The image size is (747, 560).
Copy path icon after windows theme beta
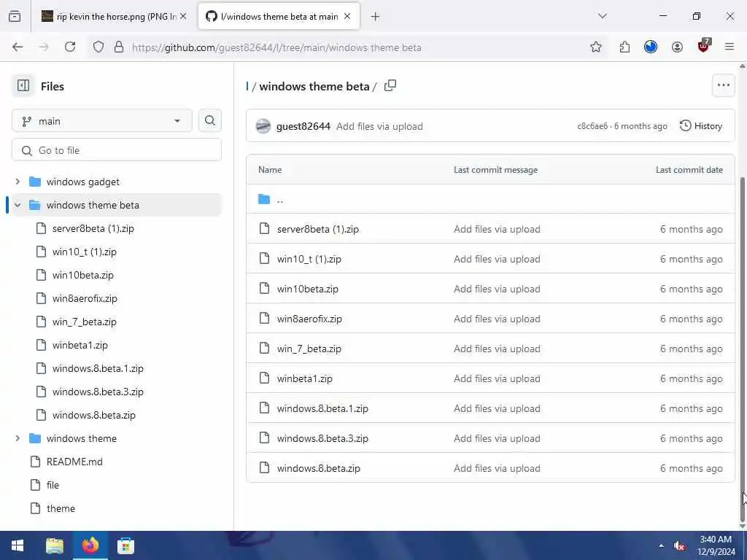tap(390, 86)
